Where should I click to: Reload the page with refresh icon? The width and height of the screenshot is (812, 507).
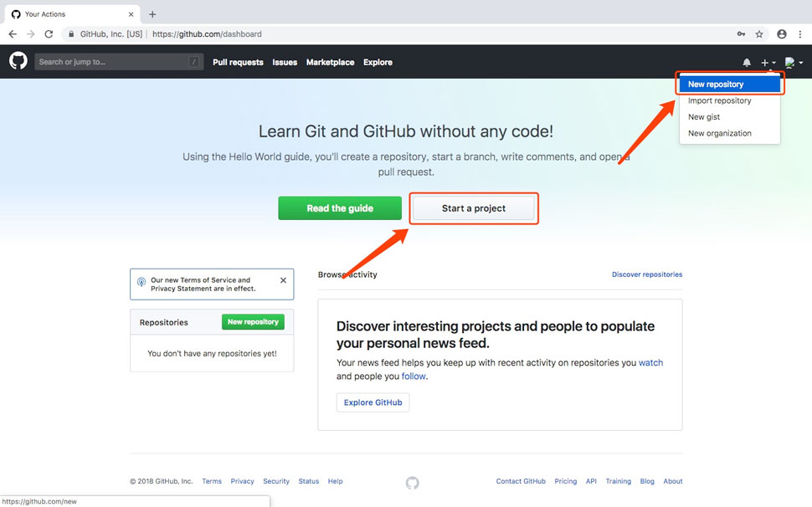point(49,34)
